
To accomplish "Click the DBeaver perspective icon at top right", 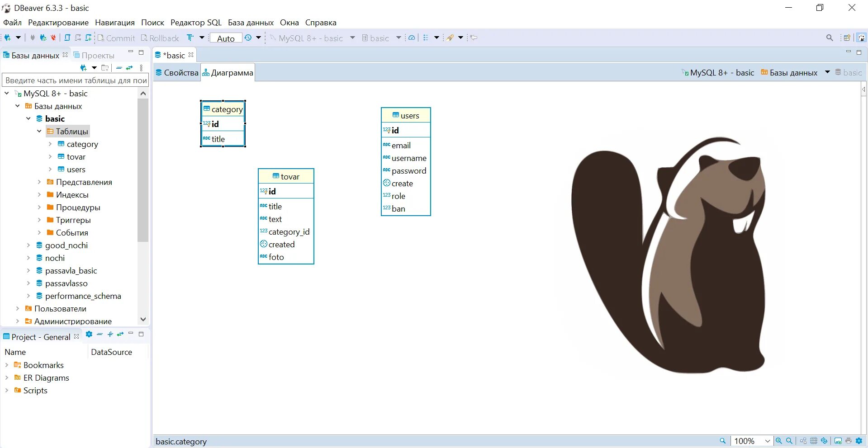I will coord(861,38).
